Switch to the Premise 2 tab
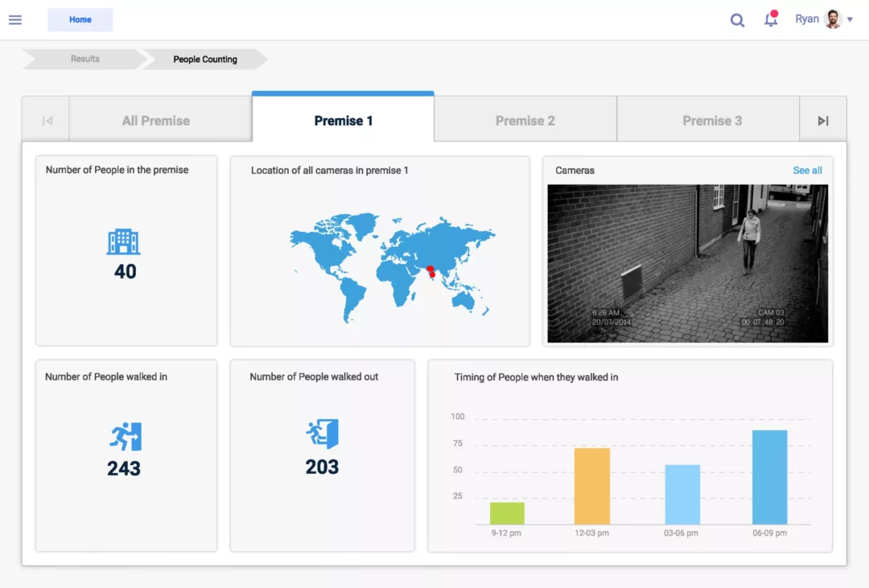The image size is (869, 588). point(525,121)
